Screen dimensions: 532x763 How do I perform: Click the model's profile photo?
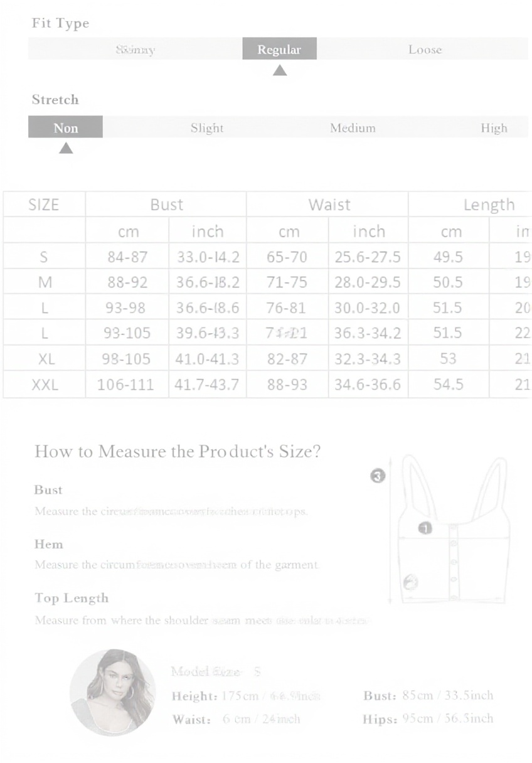[x=113, y=692]
